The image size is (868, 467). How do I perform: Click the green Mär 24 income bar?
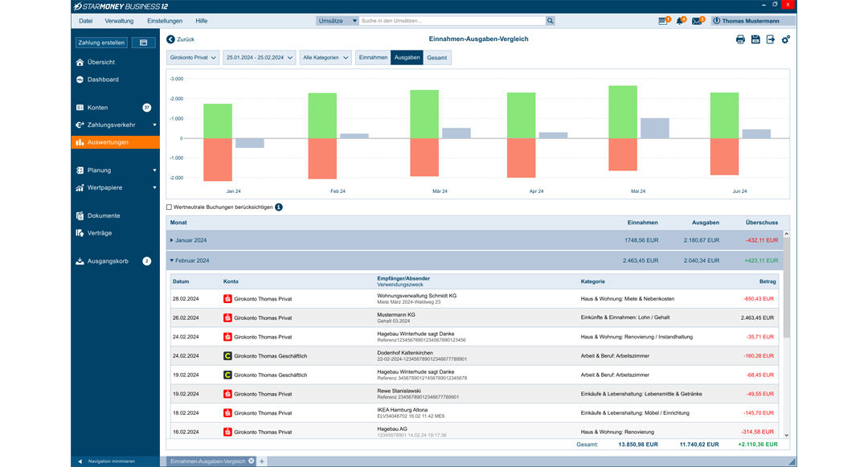tap(424, 113)
